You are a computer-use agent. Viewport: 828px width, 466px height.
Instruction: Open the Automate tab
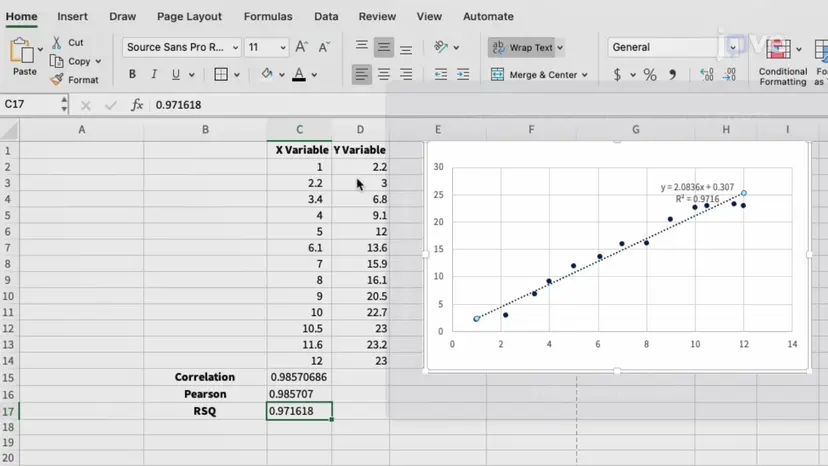pos(488,16)
